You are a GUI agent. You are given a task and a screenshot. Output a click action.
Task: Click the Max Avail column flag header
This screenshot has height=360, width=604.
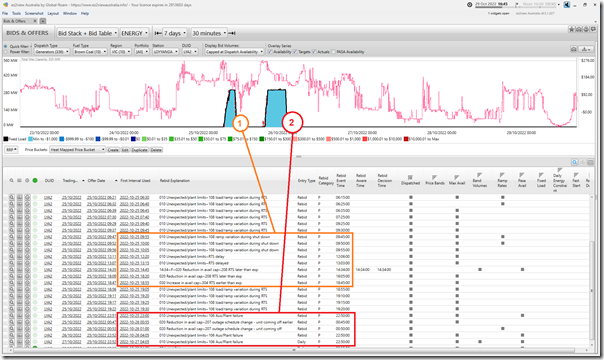tap(457, 180)
